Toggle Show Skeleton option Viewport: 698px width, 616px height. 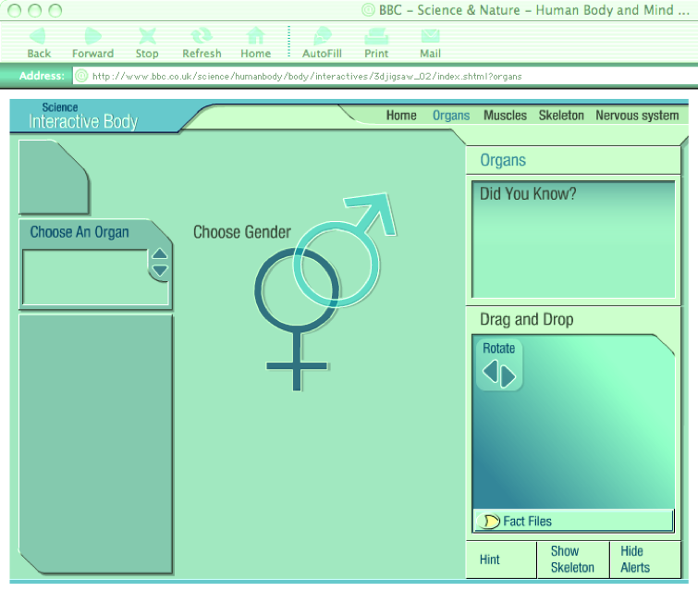click(x=572, y=559)
